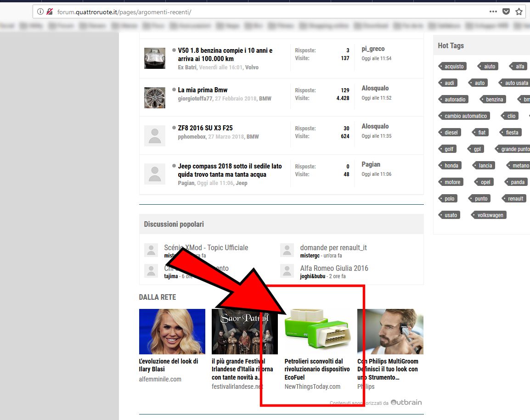This screenshot has width=530, height=420.
Task: Open the Jeep compass 2018 thread
Action: 230,170
